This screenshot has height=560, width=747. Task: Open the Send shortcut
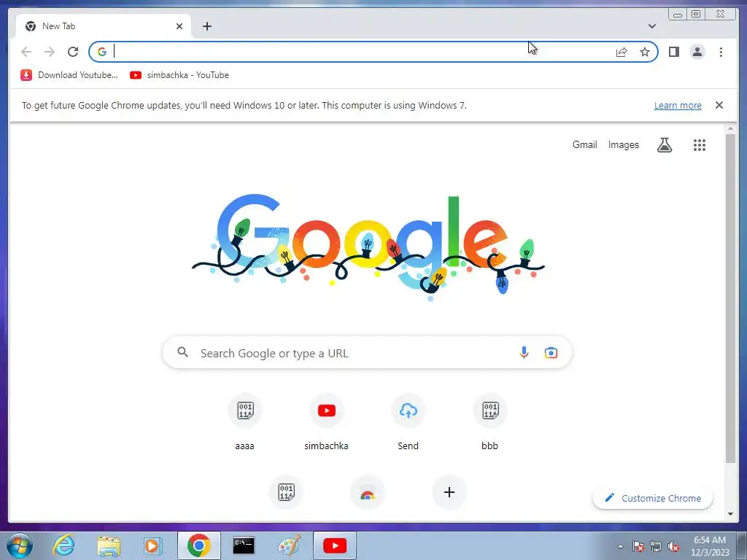click(409, 422)
